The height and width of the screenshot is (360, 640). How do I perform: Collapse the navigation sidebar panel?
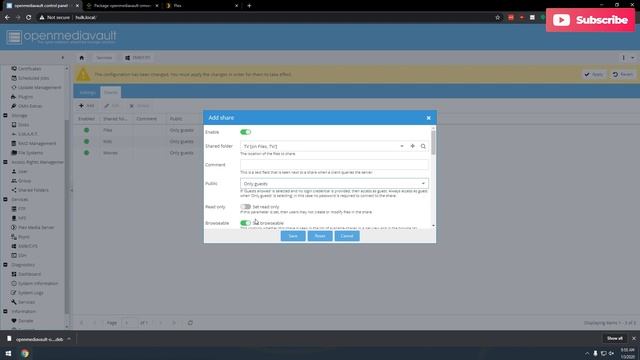click(62, 58)
